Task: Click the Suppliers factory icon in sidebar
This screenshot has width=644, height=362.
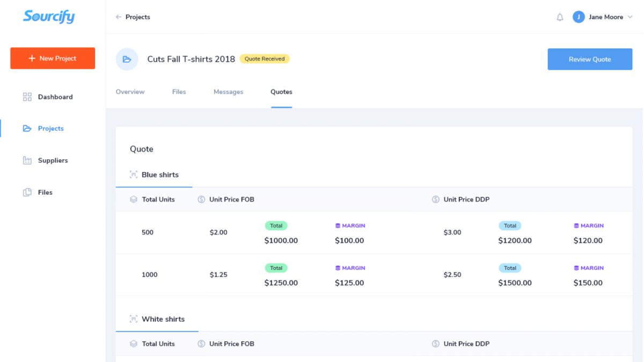Action: [x=27, y=160]
